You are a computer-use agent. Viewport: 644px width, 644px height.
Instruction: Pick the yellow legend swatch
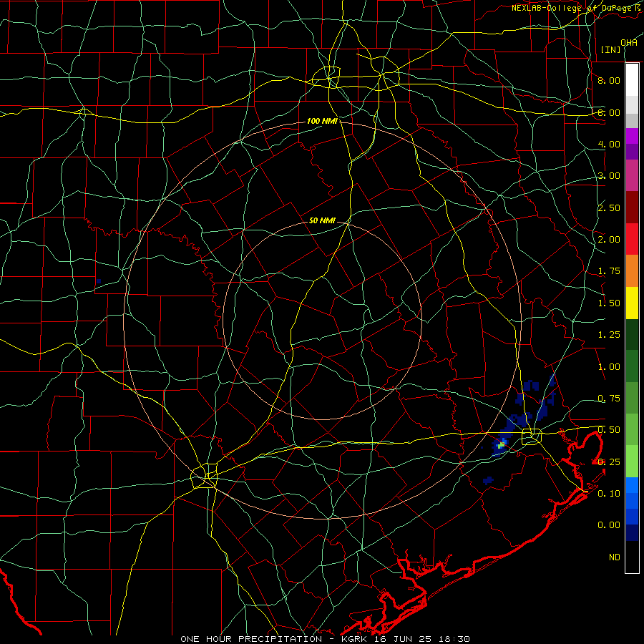pos(632,303)
